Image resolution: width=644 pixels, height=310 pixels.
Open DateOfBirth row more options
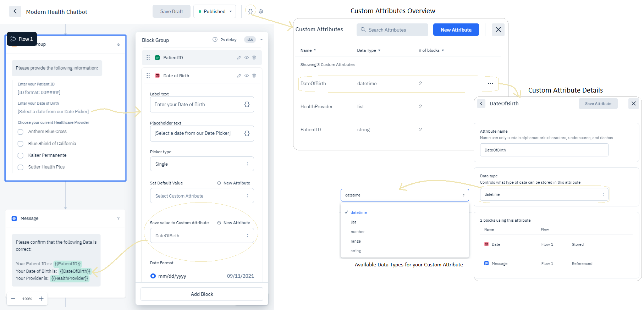coord(490,83)
